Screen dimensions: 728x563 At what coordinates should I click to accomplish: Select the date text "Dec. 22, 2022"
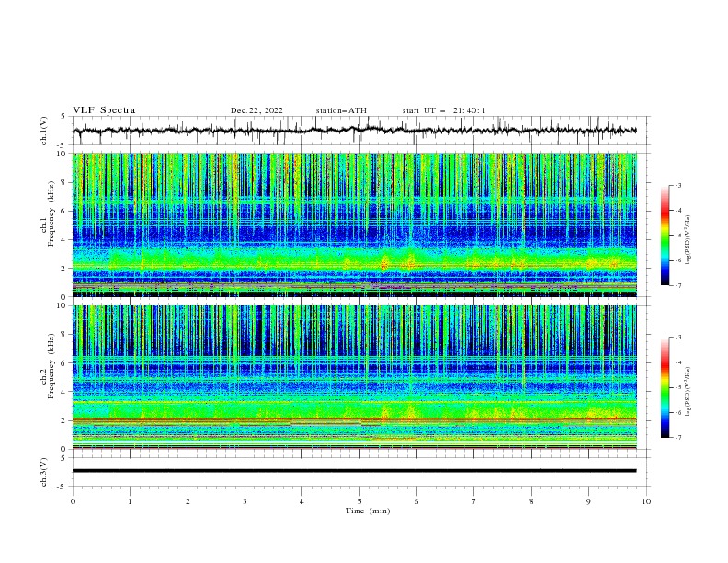coord(256,110)
